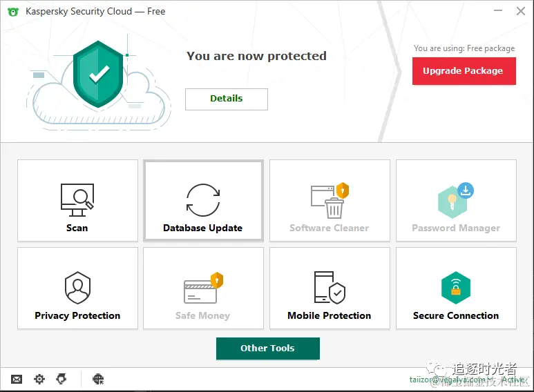Open Secure Connection

tap(456, 288)
